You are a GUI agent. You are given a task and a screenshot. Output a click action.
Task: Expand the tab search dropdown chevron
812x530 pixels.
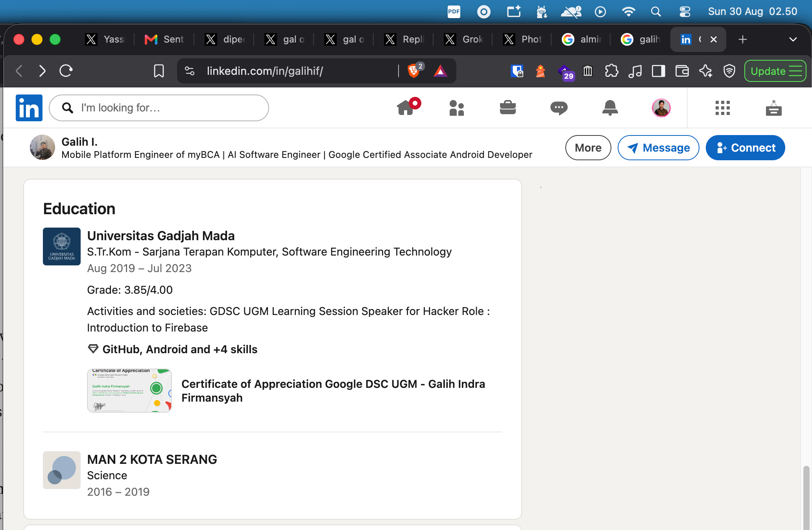[793, 39]
